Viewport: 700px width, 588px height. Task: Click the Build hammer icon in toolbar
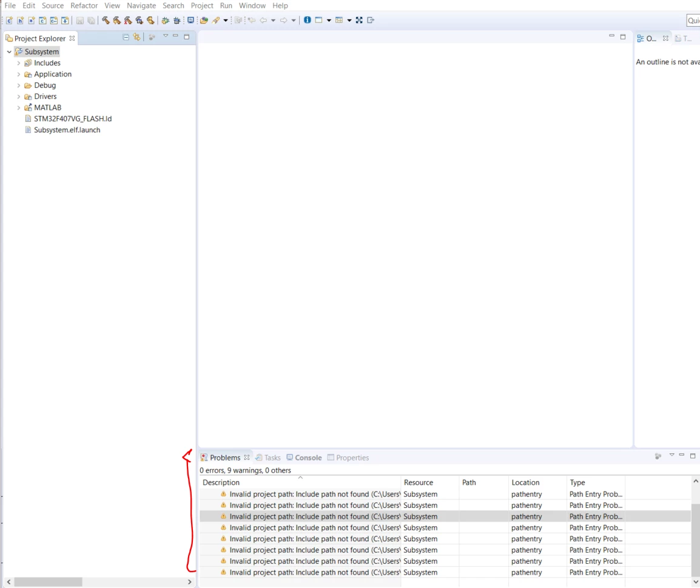[106, 20]
